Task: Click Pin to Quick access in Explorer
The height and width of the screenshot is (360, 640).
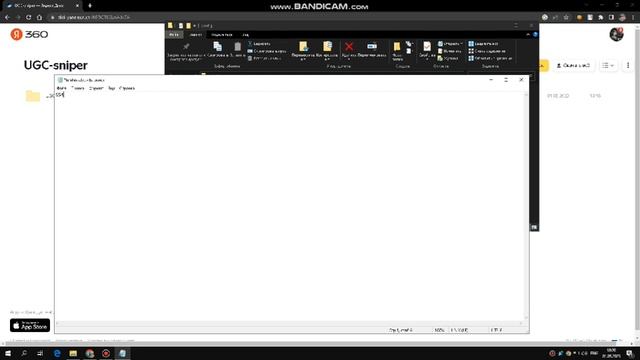Action: 186,51
